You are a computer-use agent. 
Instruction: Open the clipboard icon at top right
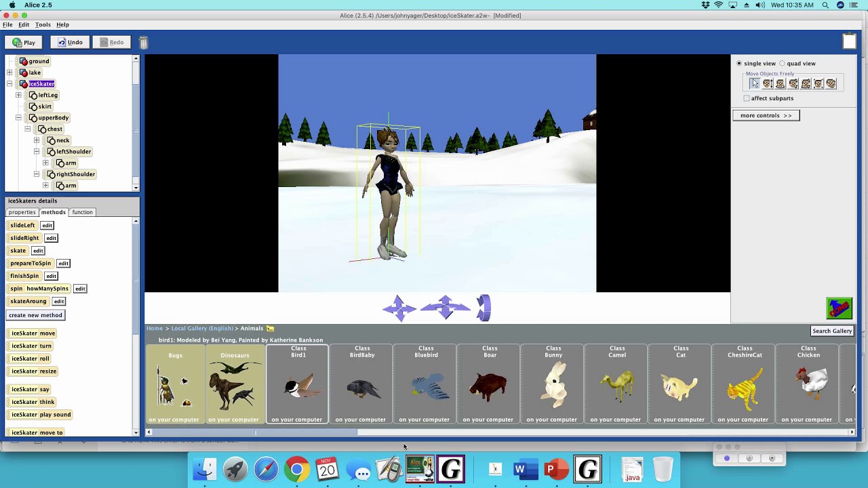click(849, 41)
